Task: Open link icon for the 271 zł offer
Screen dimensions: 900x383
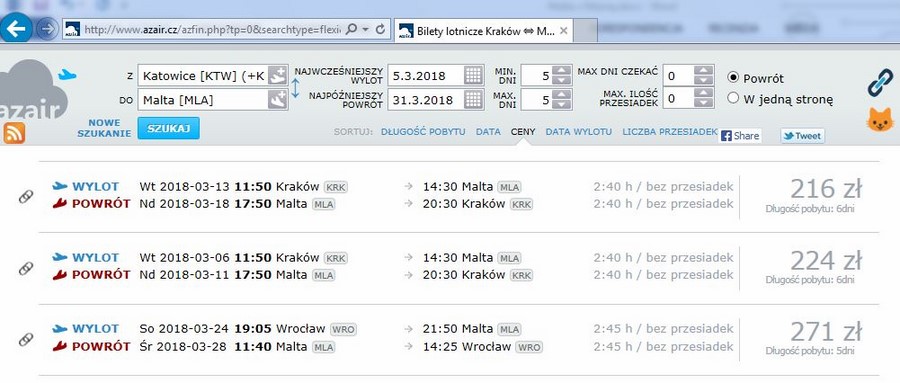Action: [26, 339]
